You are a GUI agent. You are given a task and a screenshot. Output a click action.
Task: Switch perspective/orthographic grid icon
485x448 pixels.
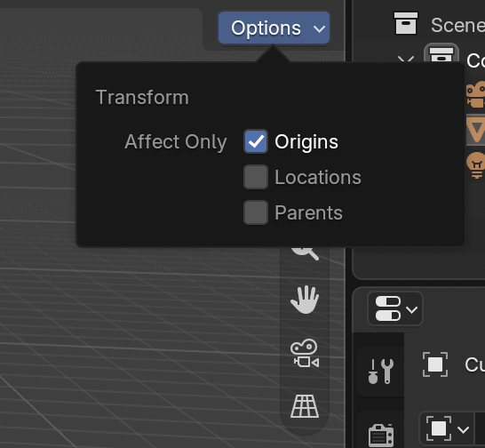(305, 406)
